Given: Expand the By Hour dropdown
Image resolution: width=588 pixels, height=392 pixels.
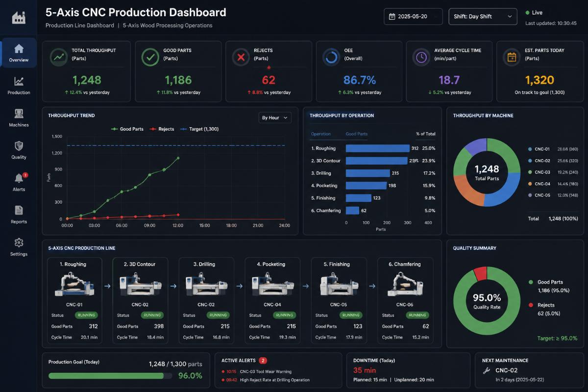Looking at the screenshot, I should click(x=275, y=118).
